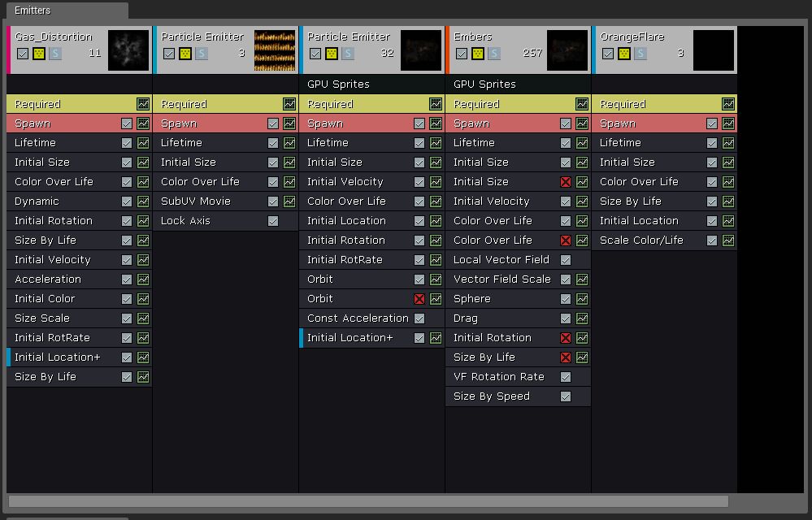
Task: Re-enable the red-crossed Size By Life in Embers
Action: [566, 357]
